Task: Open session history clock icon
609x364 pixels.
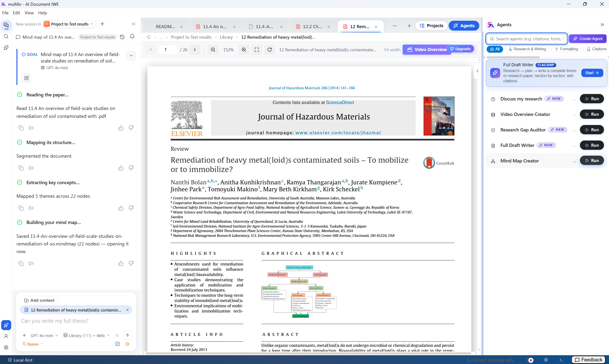Action: 122,37
